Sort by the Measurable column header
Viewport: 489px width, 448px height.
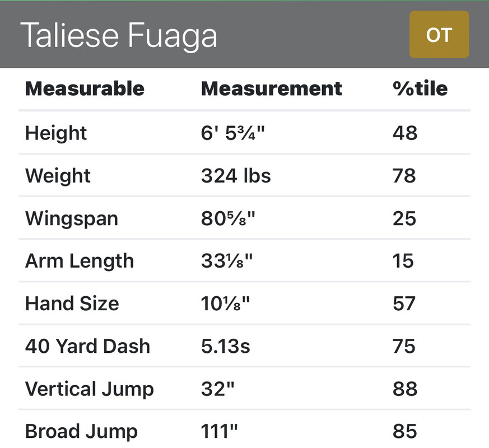(85, 89)
